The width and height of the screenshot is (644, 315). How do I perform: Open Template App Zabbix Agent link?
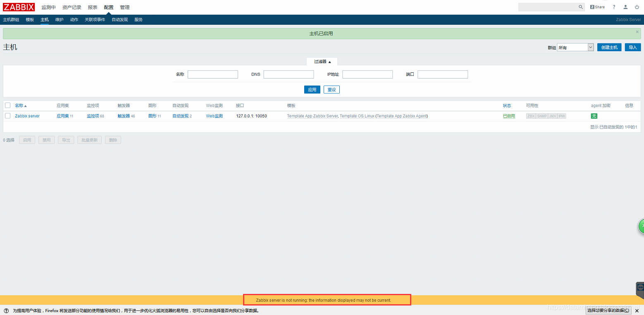[401, 116]
